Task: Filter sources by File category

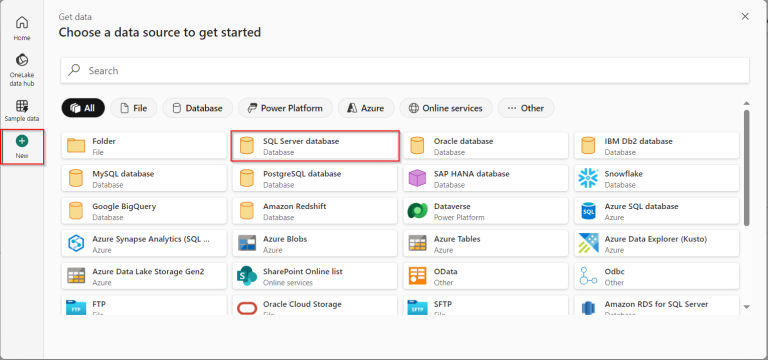Action: pyautogui.click(x=134, y=108)
